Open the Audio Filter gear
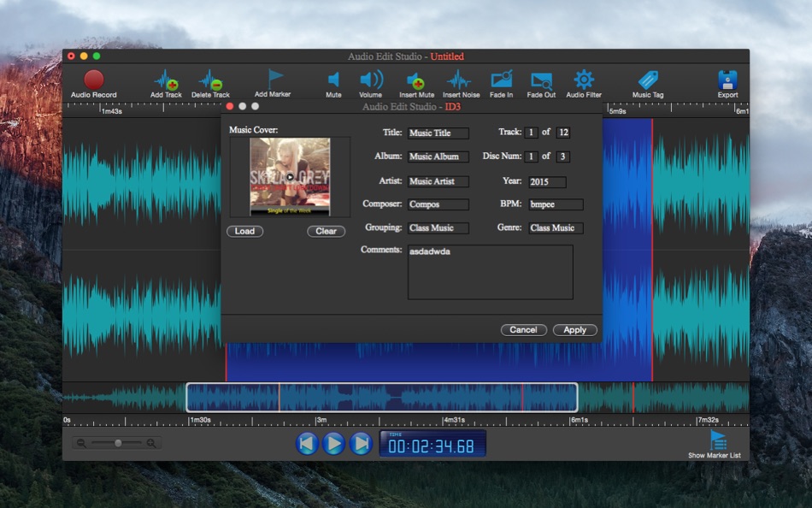The image size is (812, 508). click(584, 80)
